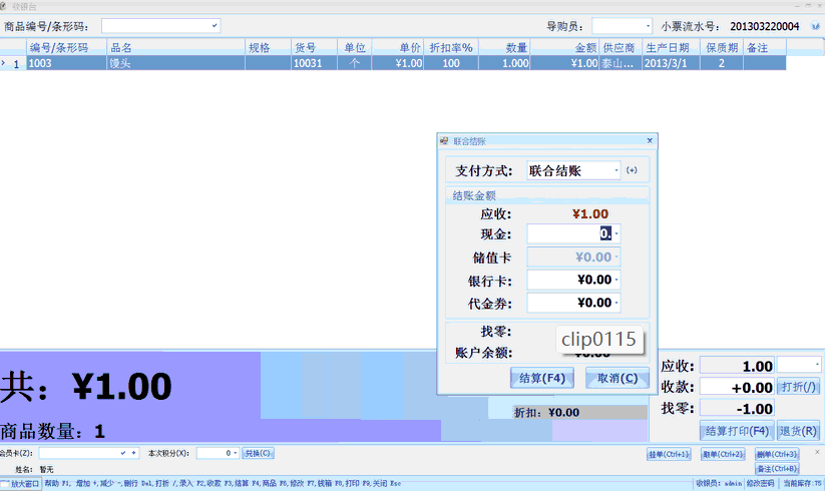This screenshot has height=491, width=825.
Task: Click the 联合结账 dialog title icon
Action: tap(445, 141)
